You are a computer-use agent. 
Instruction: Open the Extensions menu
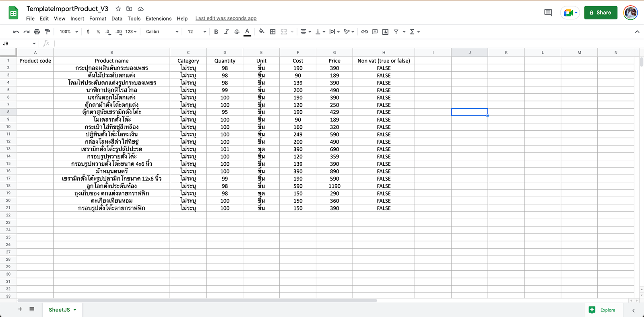159,19
